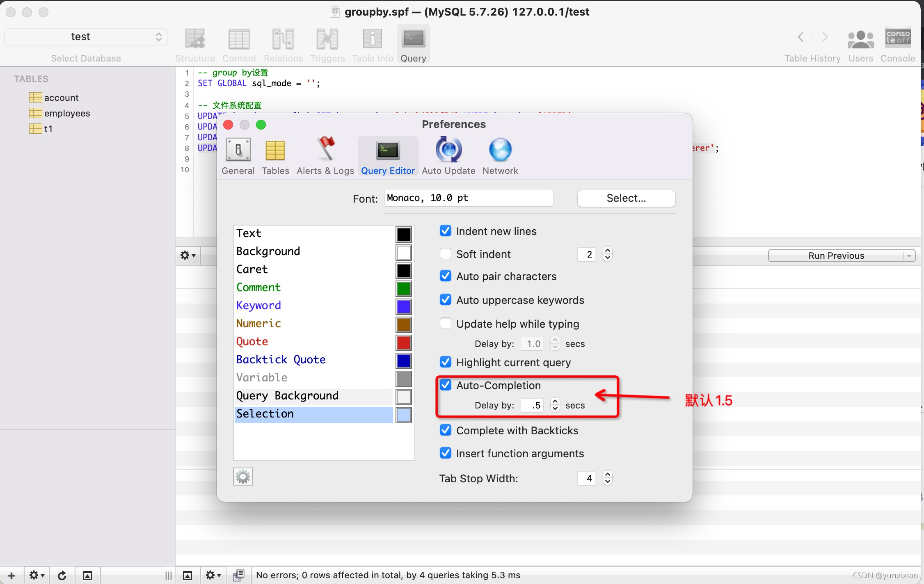Click the Comment color swatch
924x584 pixels.
(403, 289)
